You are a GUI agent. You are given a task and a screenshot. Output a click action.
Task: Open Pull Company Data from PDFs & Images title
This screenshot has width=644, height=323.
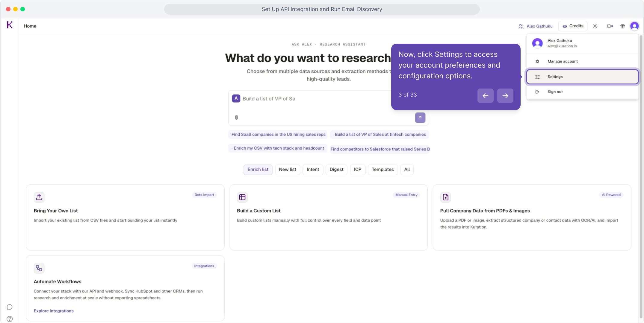[x=485, y=211]
